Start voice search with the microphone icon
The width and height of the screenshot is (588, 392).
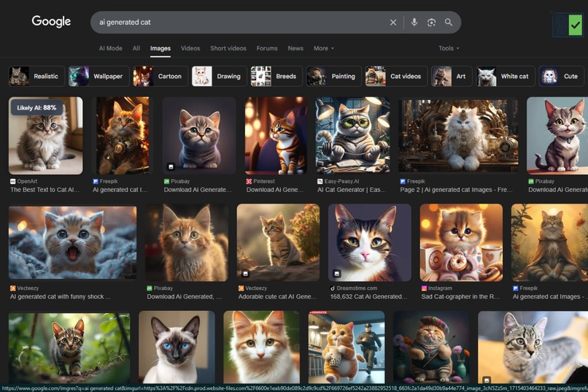click(x=414, y=22)
